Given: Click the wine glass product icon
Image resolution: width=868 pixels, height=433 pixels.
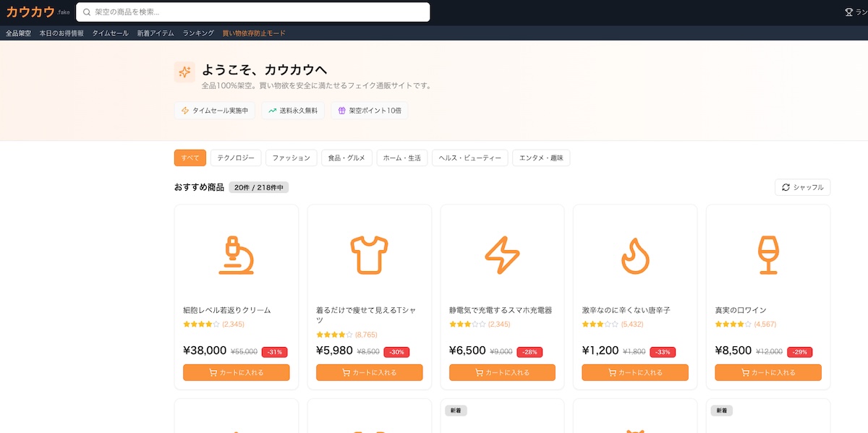Looking at the screenshot, I should 767,255.
